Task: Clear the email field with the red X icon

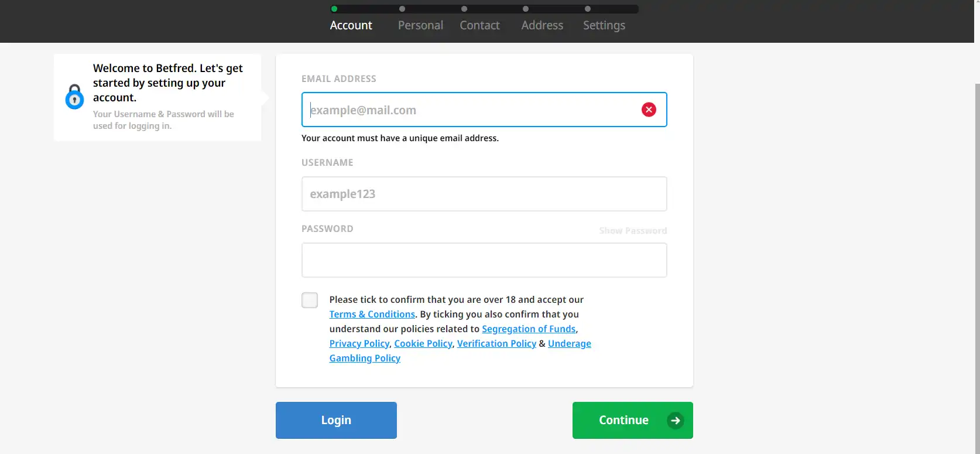Action: coord(649,110)
